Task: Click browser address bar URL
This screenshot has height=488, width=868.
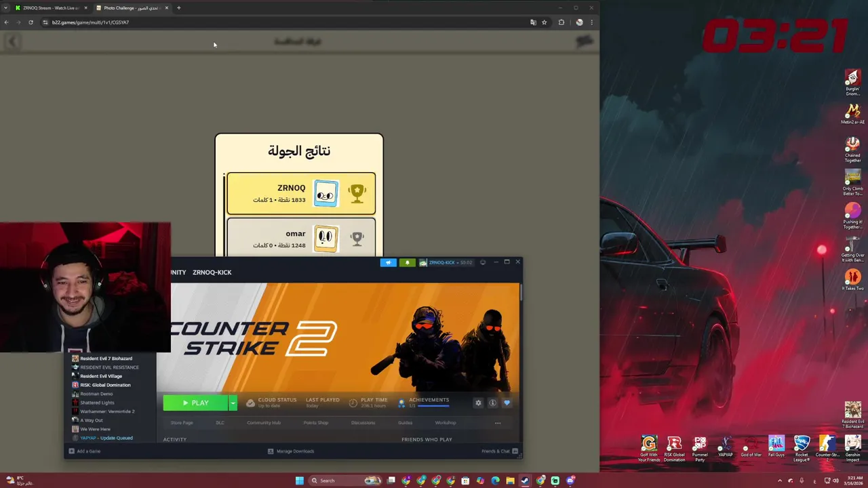Action: click(x=90, y=22)
